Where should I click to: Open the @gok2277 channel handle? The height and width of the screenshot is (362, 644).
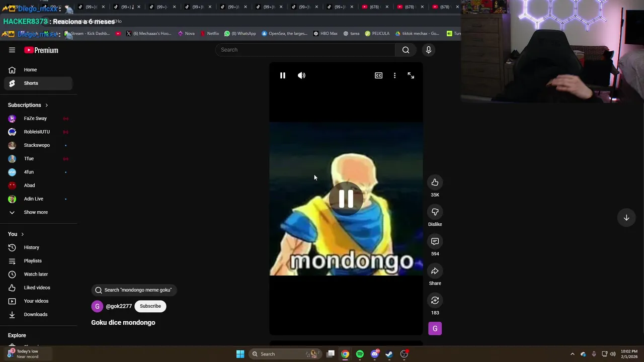(119, 306)
